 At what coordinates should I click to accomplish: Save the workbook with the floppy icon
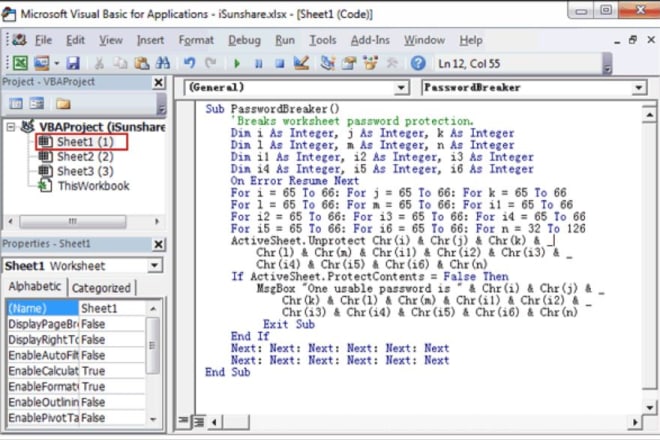coord(73,64)
